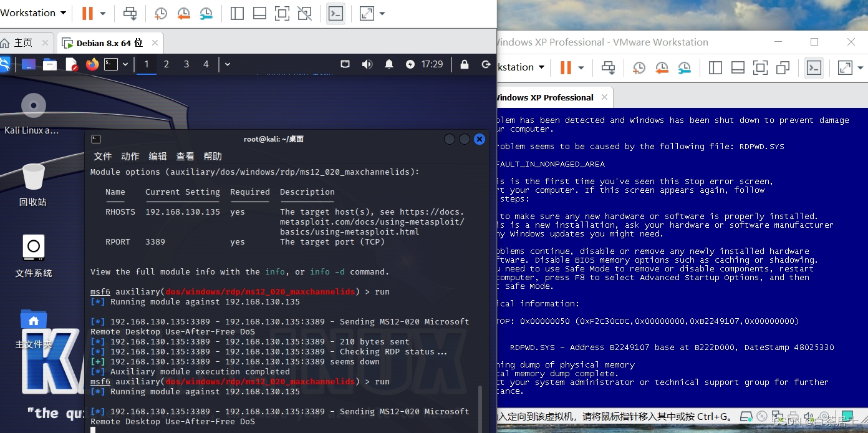The height and width of the screenshot is (433, 868).
Task: Select the Debian 8.x 64 位 tab
Action: [x=109, y=43]
